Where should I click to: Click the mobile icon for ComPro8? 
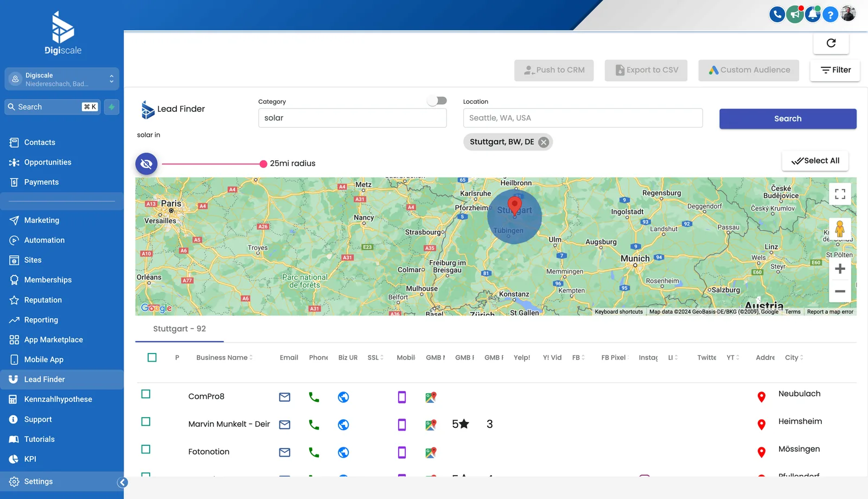point(402,397)
